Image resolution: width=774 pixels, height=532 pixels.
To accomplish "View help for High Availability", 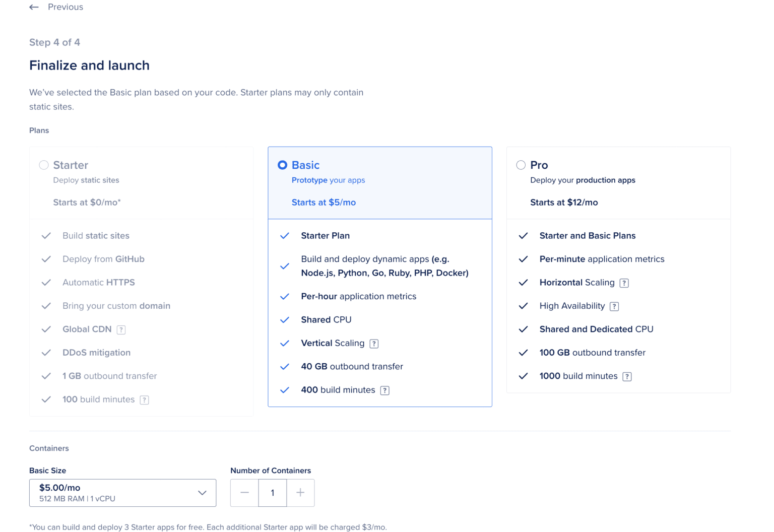I will (x=614, y=306).
